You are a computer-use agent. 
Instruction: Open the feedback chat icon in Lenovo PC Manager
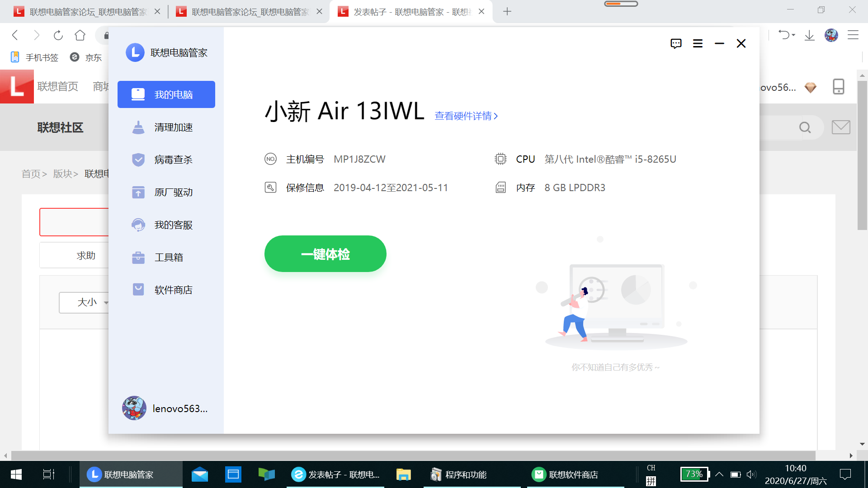pyautogui.click(x=676, y=43)
